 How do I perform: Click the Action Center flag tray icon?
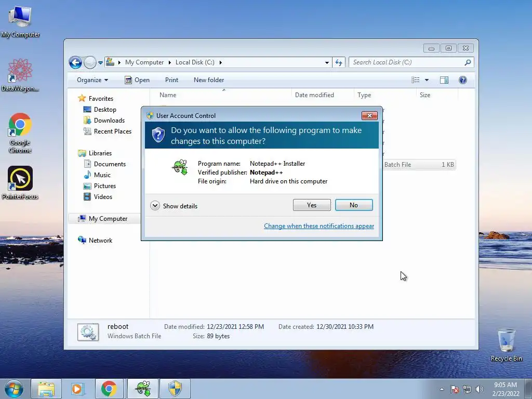[455, 389]
